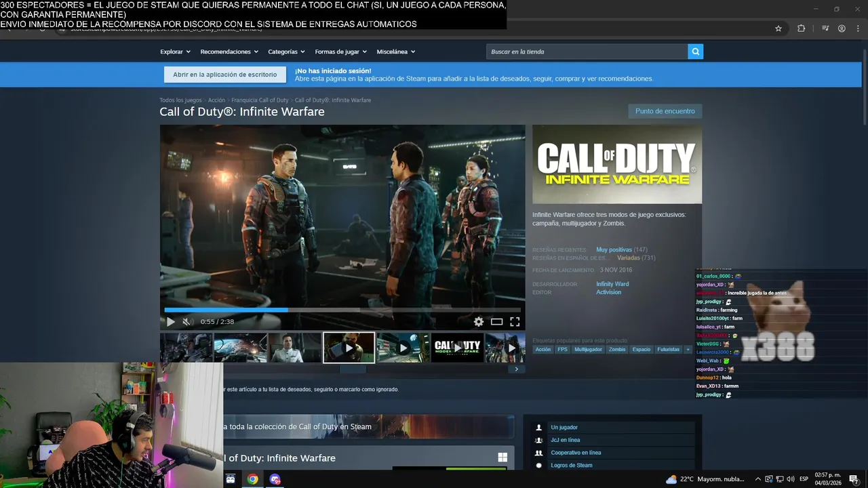Screen dimensions: 868x488
Task: Select the Multijugador tag
Action: click(x=588, y=350)
